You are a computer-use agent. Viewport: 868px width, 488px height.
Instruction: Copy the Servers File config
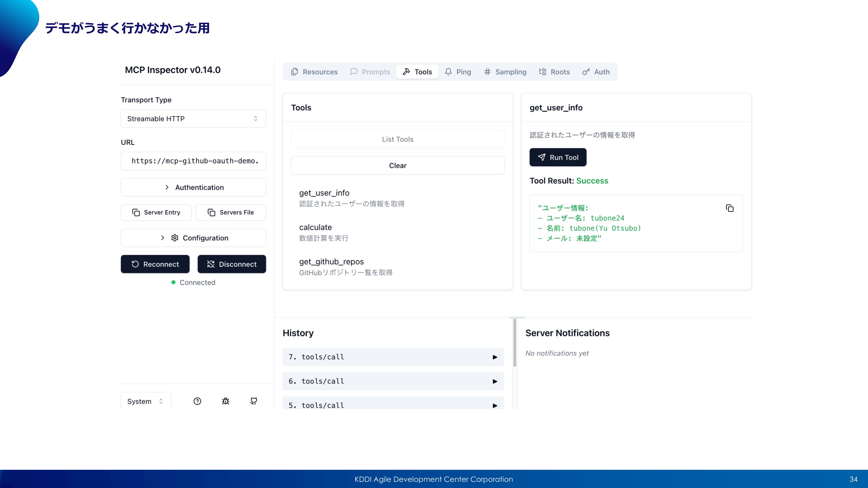[x=231, y=212]
